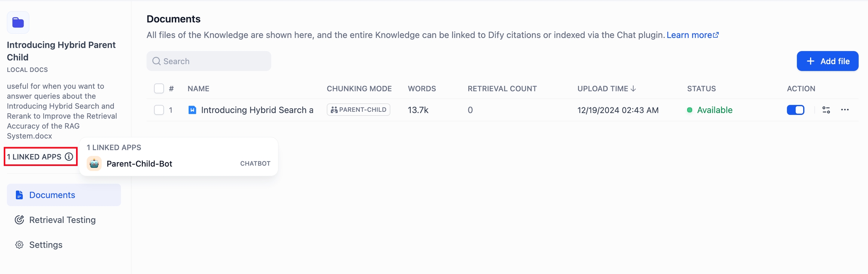Image resolution: width=868 pixels, height=274 pixels.
Task: Check the first document row checkbox
Action: tap(159, 110)
